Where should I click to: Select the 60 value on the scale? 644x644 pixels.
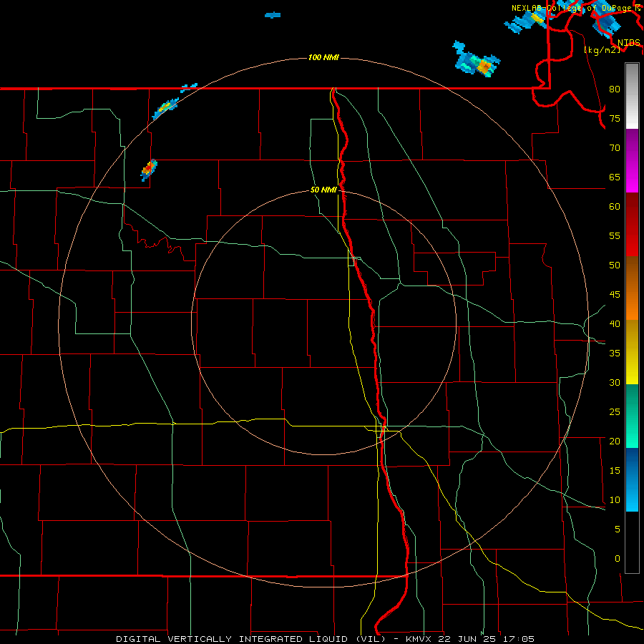click(x=615, y=207)
